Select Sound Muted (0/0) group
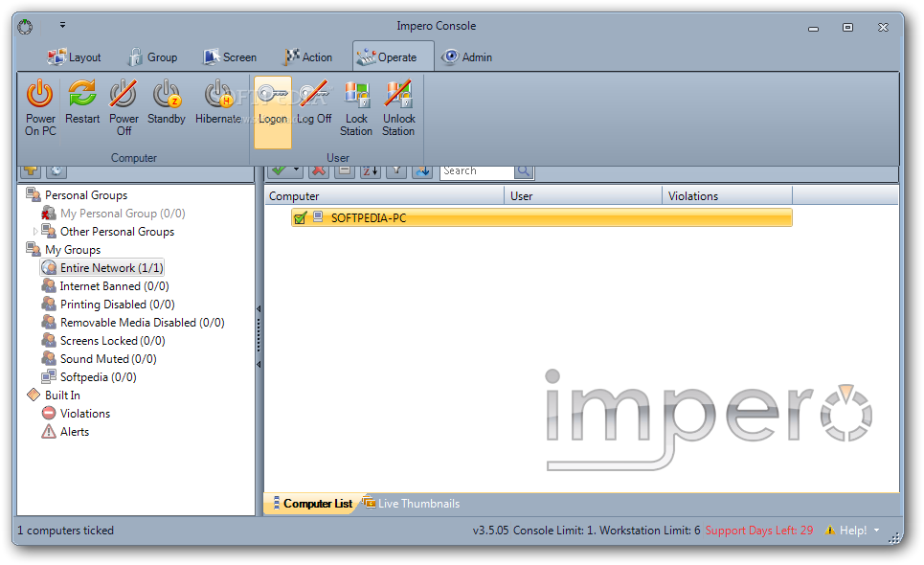The image size is (924, 565). pyautogui.click(x=108, y=359)
